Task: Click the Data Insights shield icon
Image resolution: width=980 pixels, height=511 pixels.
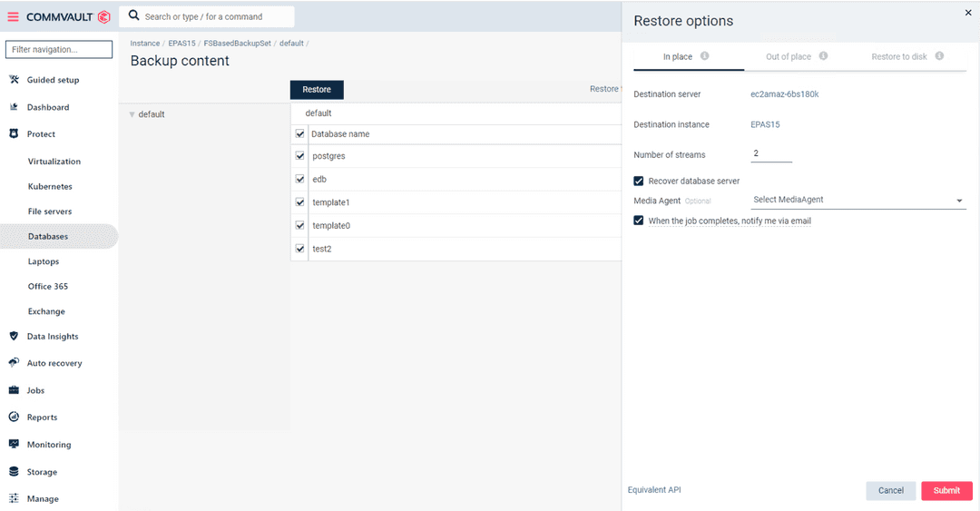Action: click(14, 336)
